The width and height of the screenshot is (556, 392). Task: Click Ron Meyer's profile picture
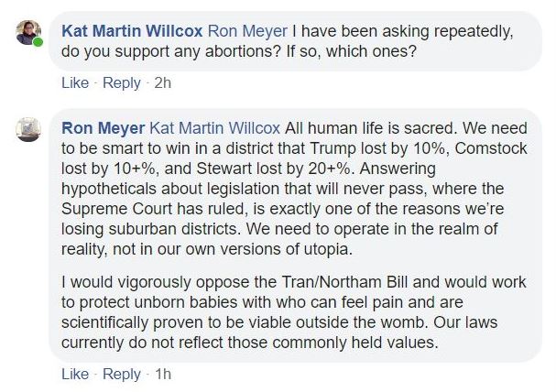click(28, 129)
